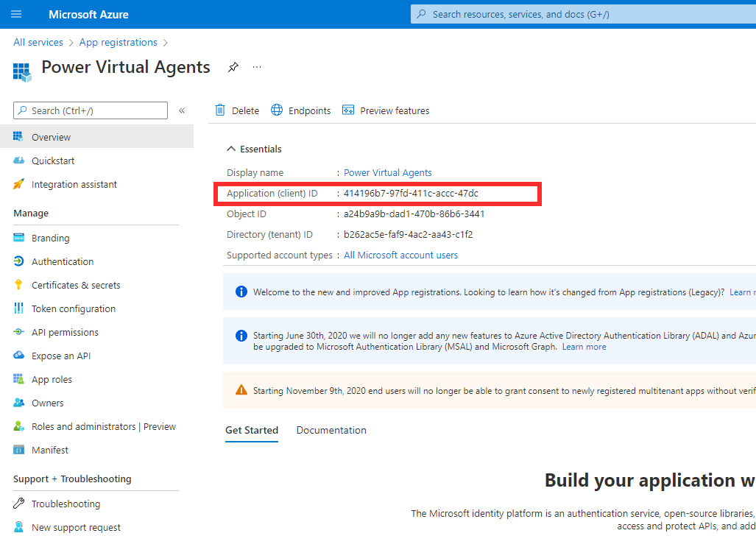Open the Power Virtual Agents display name link

pos(388,172)
